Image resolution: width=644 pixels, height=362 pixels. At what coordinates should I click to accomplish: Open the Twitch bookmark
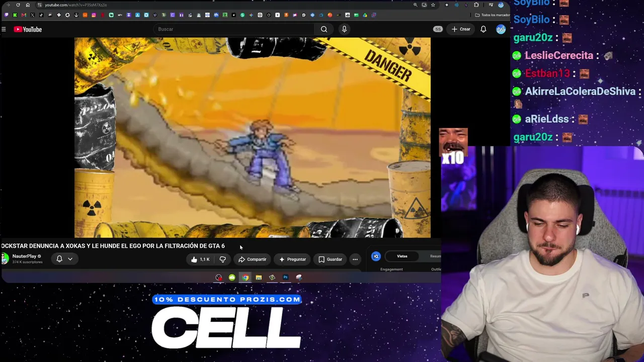6,15
